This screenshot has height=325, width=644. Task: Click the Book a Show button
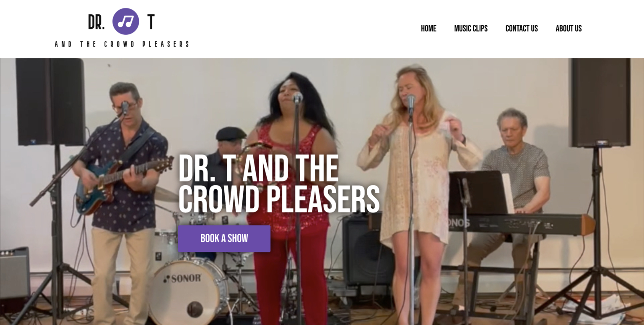point(224,239)
